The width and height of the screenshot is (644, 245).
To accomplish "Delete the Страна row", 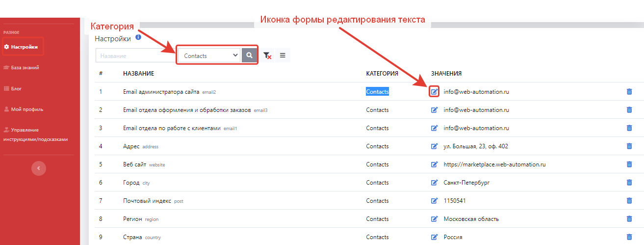I will tap(629, 237).
